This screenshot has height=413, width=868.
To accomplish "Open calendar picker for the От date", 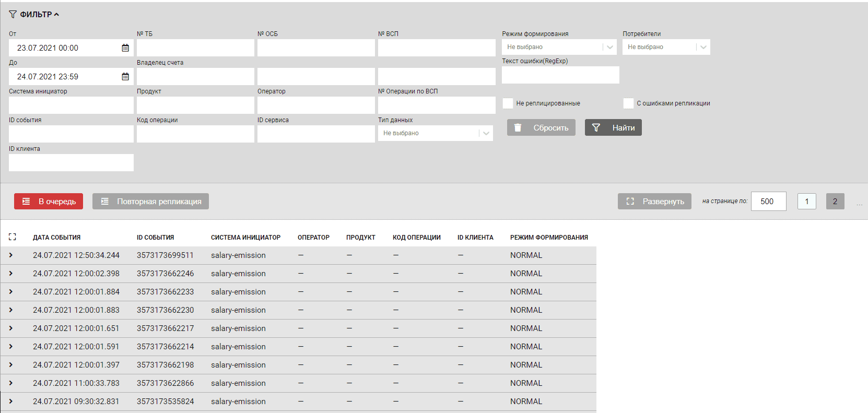I will [125, 48].
